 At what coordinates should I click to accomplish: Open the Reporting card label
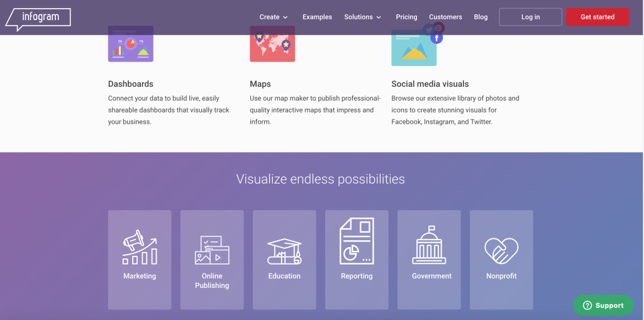[x=357, y=276]
